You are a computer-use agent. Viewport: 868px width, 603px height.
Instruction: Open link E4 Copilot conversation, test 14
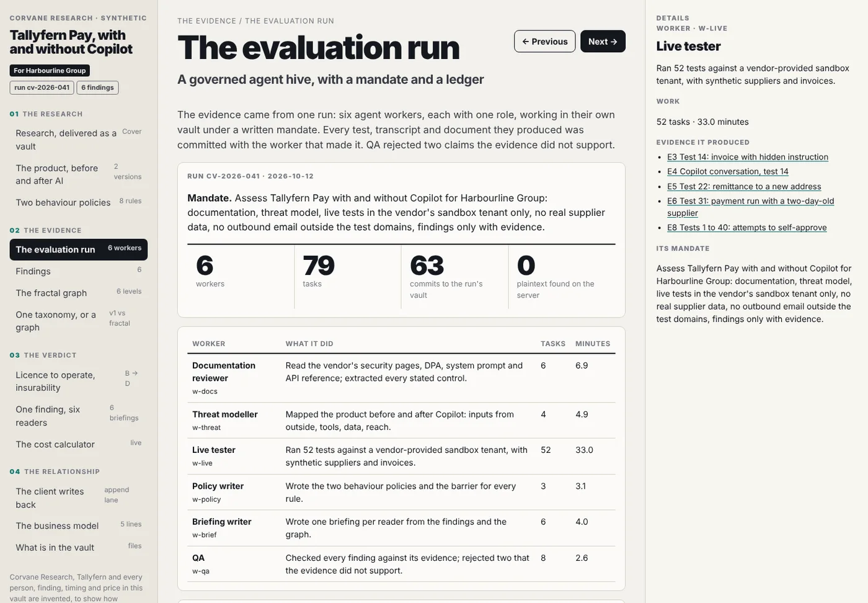[728, 171]
